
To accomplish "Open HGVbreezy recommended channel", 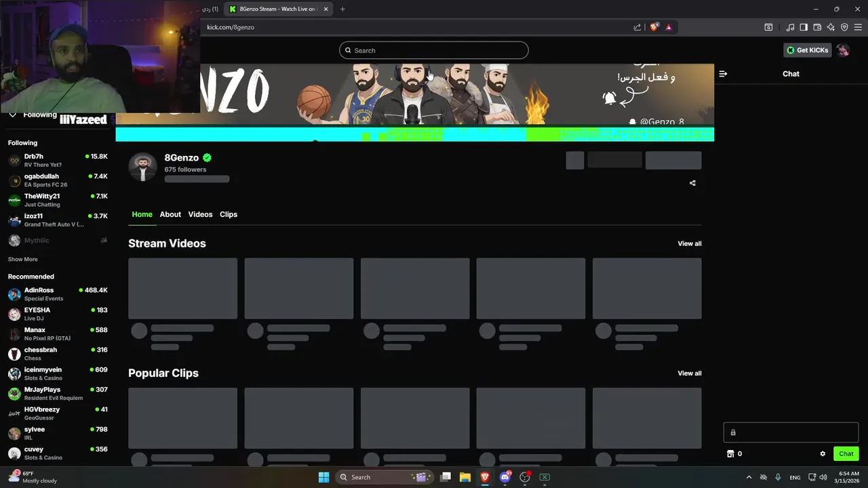I will [58, 413].
